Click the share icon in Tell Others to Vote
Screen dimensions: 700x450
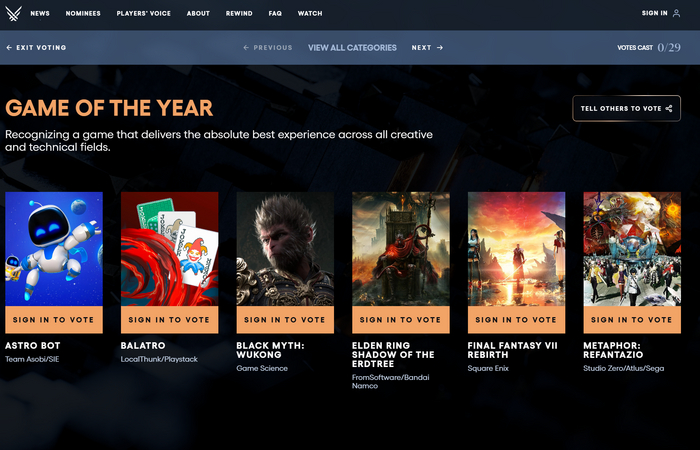669,108
